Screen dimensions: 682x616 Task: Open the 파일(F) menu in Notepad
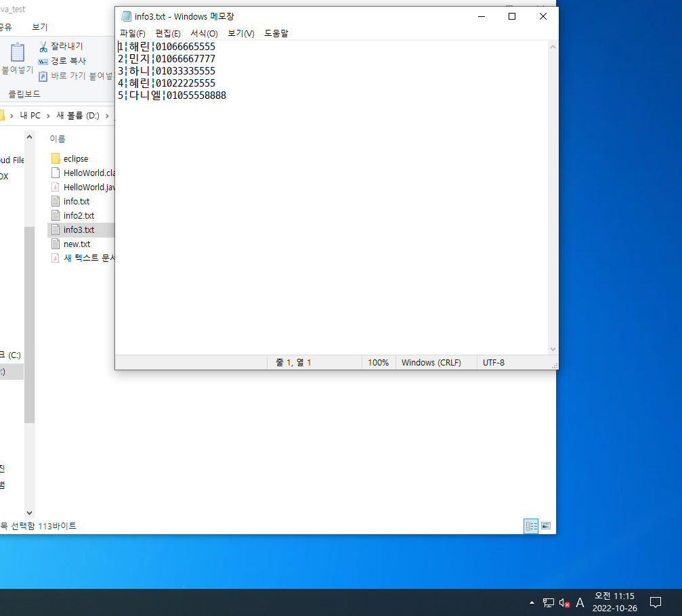coord(132,33)
